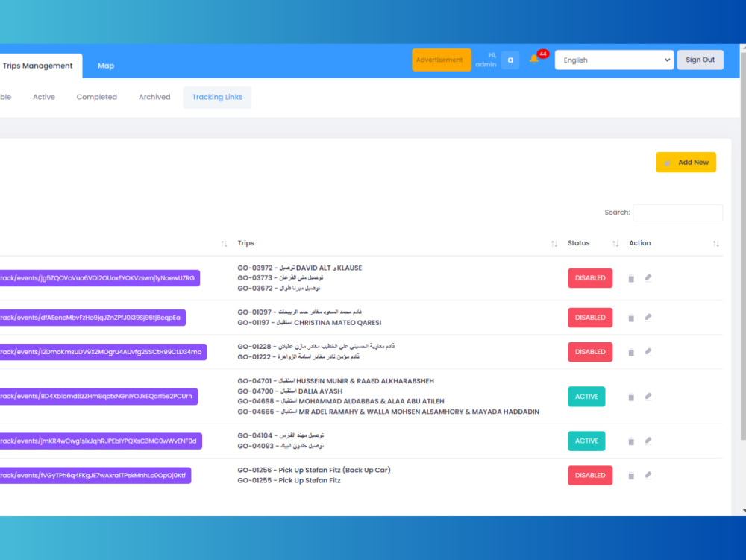The width and height of the screenshot is (746, 560).
Task: Edit the GO-01097 tracking link row
Action: click(x=648, y=317)
